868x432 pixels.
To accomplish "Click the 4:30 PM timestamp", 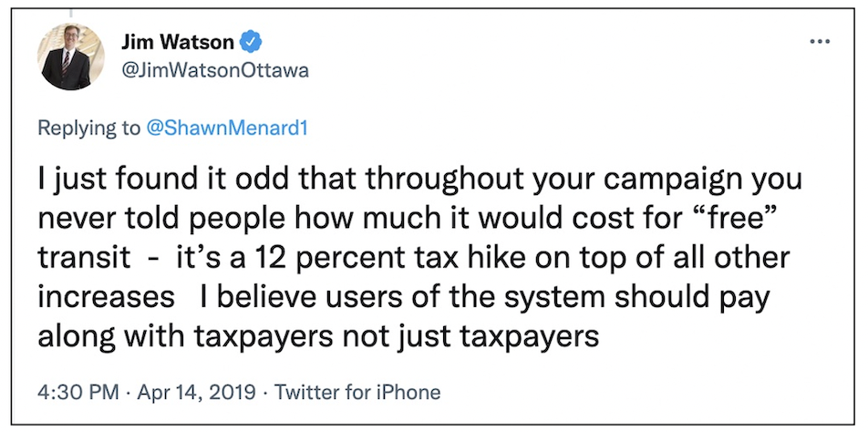I will pos(78,393).
